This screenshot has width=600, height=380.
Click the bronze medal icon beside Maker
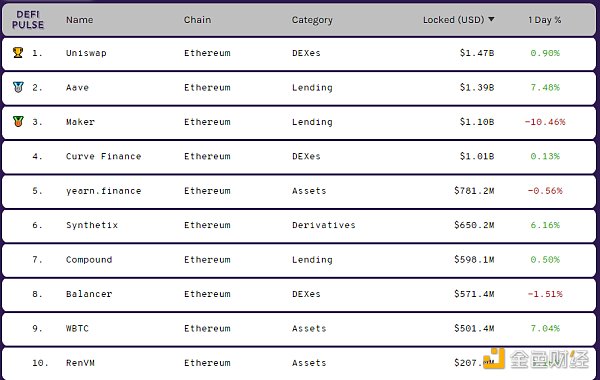pos(18,122)
